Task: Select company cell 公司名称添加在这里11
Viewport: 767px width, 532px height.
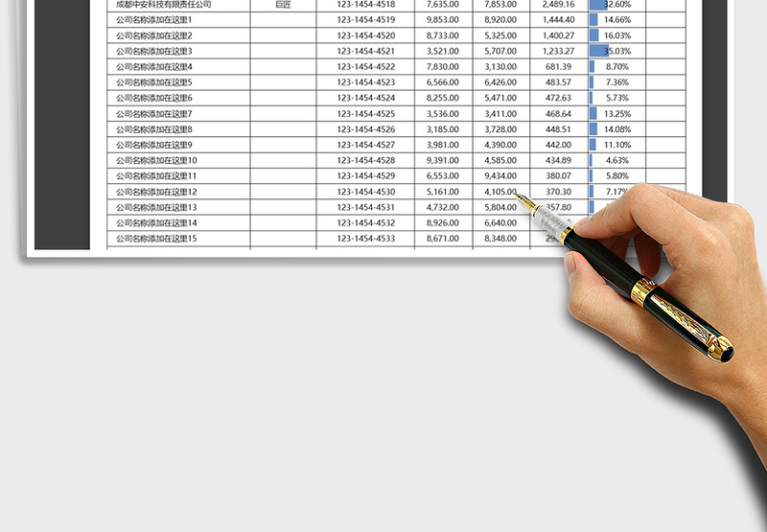Action: coord(178,176)
